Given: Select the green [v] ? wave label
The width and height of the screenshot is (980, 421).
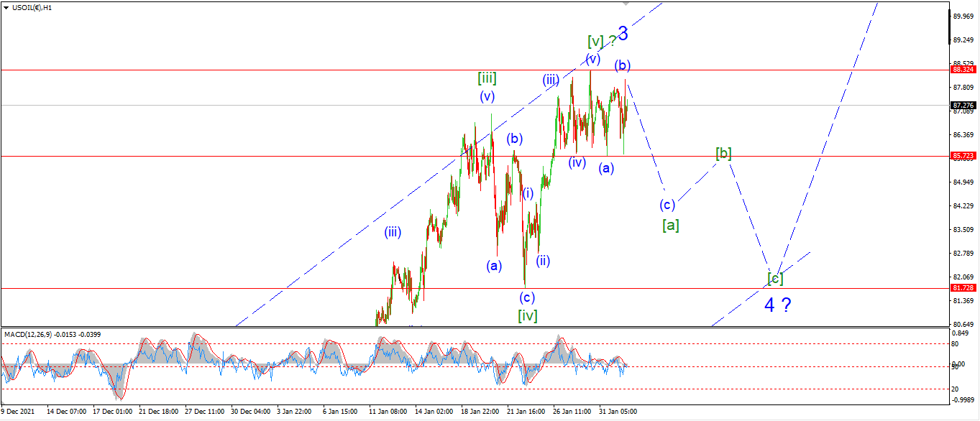Looking at the screenshot, I should coord(601,41).
